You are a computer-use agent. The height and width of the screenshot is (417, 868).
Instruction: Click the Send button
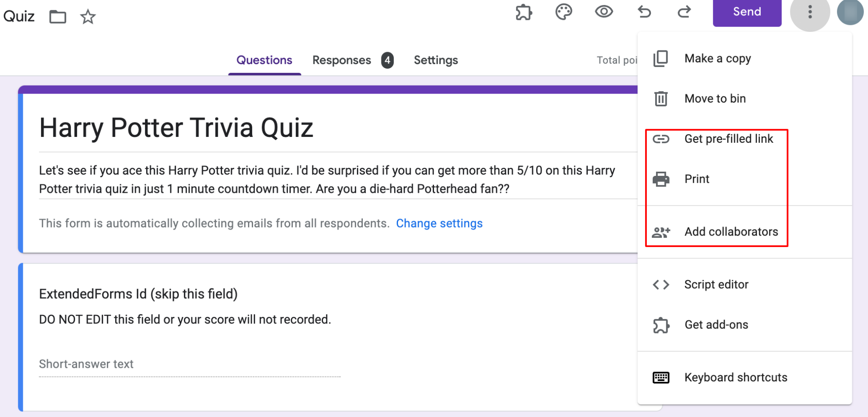point(747,12)
